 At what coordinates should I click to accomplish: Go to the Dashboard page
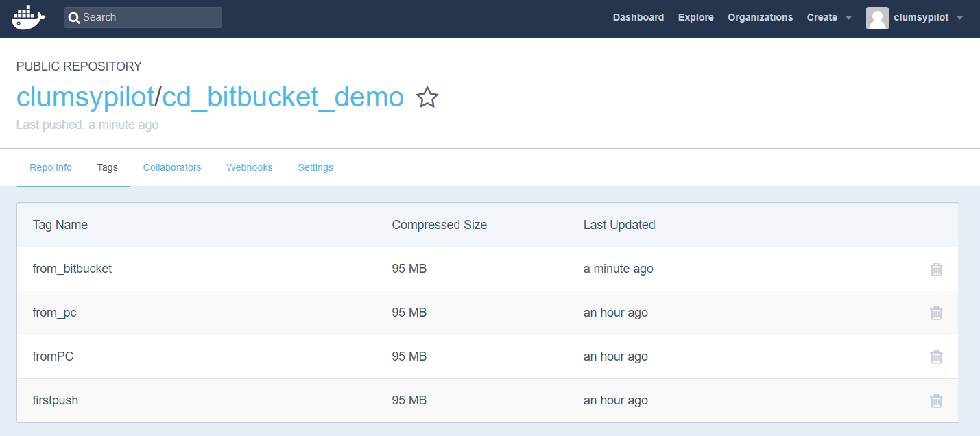pos(638,17)
